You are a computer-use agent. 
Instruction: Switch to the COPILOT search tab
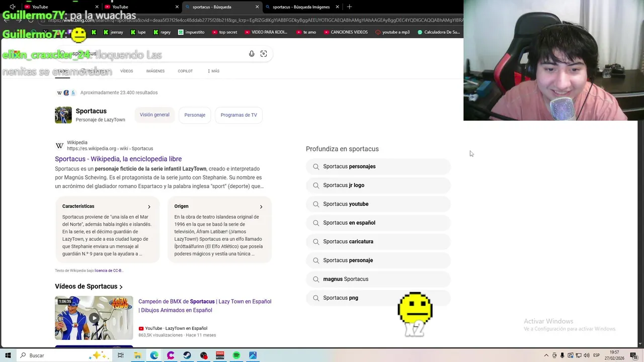tap(185, 71)
